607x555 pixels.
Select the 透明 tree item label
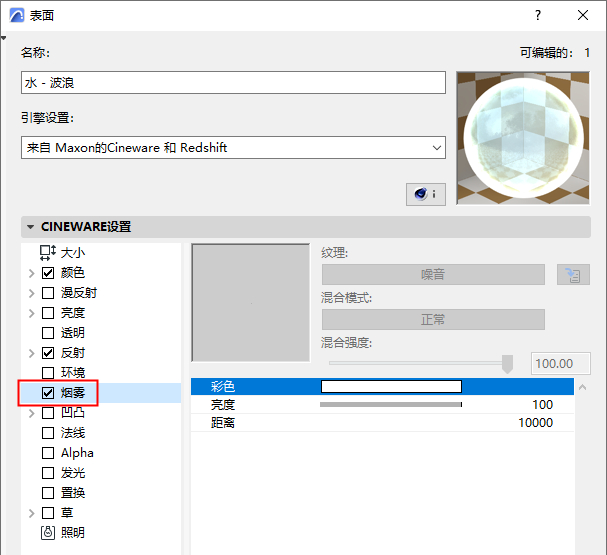pyautogui.click(x=73, y=333)
